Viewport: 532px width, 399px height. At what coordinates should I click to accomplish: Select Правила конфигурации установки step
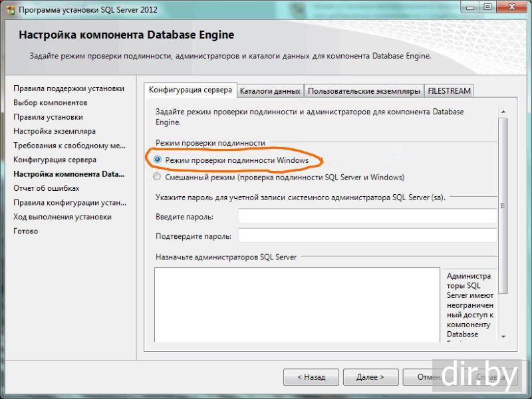click(x=70, y=203)
